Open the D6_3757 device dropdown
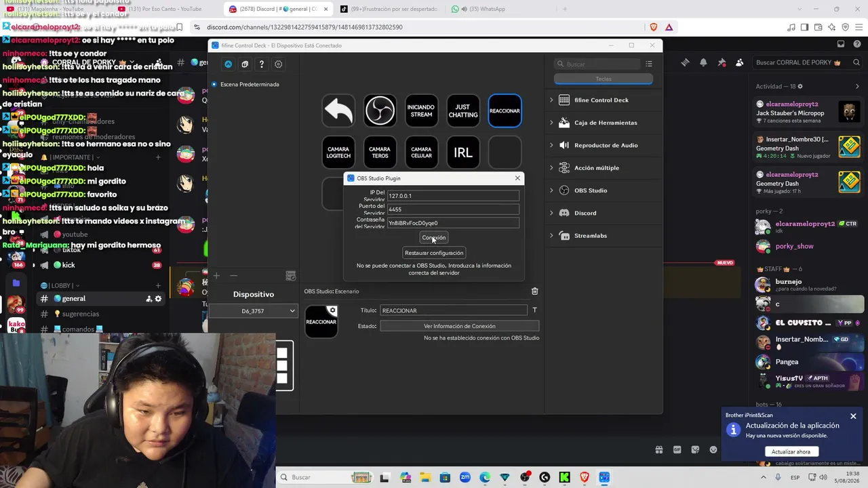This screenshot has height=488, width=868. point(253,311)
